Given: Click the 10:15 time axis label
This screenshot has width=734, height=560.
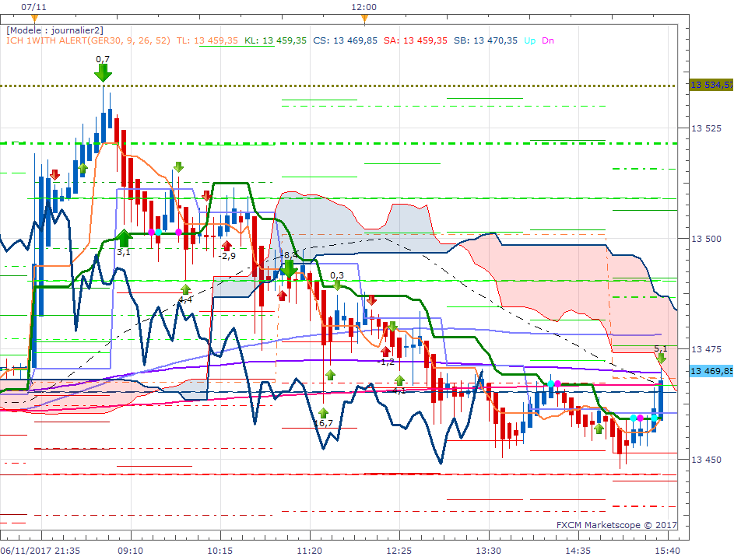Looking at the screenshot, I should click(220, 551).
